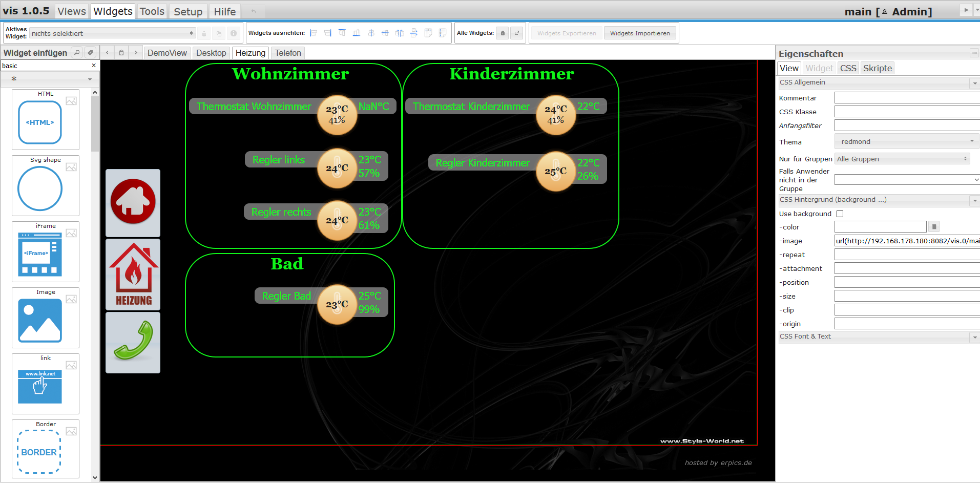Click the widget info icon

234,33
